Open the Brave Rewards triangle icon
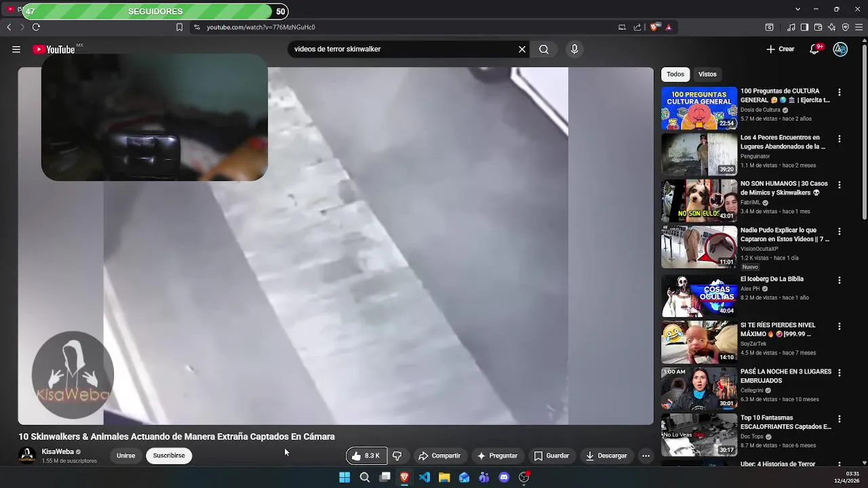This screenshot has height=488, width=868. [669, 27]
